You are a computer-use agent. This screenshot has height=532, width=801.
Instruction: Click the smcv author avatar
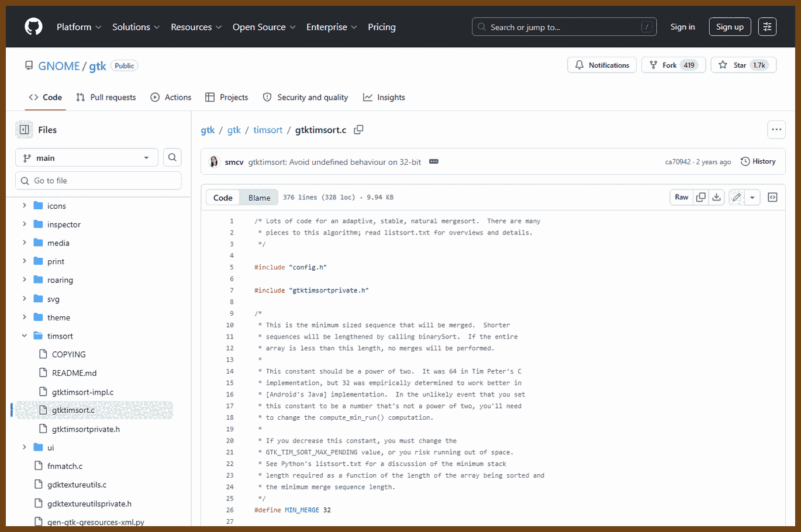(214, 161)
